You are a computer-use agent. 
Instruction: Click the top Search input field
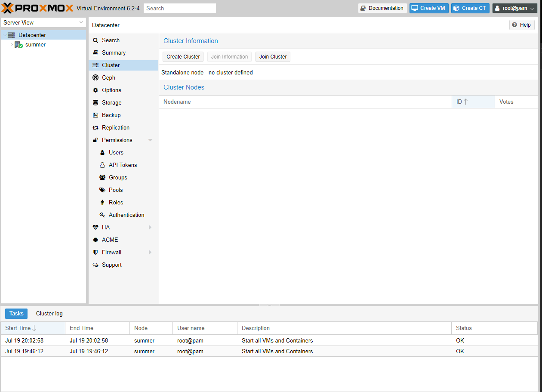click(180, 8)
